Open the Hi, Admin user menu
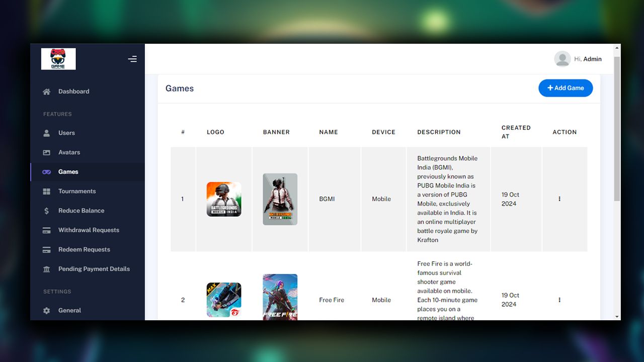The width and height of the screenshot is (644, 362). [x=578, y=59]
